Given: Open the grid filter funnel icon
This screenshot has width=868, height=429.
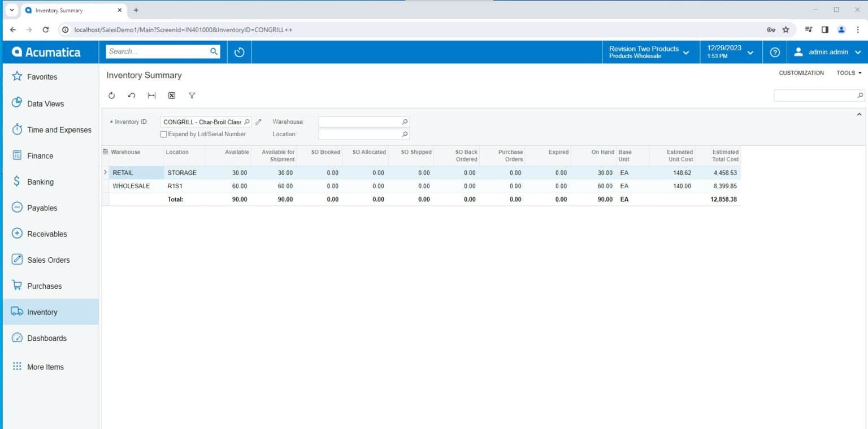Looking at the screenshot, I should pos(192,96).
